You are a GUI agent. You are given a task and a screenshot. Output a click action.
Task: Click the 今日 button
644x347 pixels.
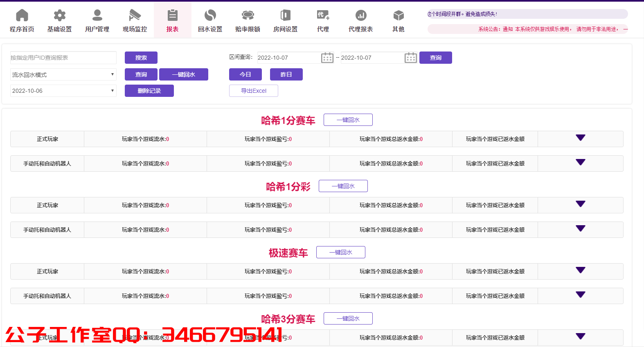click(x=245, y=74)
